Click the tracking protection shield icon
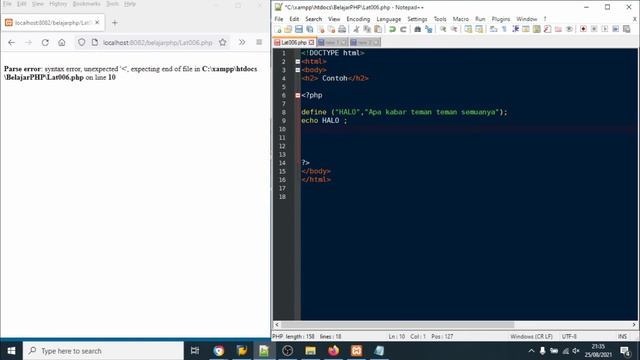The height and width of the screenshot is (360, 640). coord(82,42)
